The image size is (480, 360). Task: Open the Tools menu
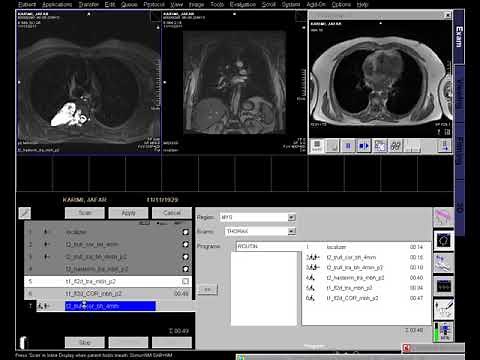(217, 4)
